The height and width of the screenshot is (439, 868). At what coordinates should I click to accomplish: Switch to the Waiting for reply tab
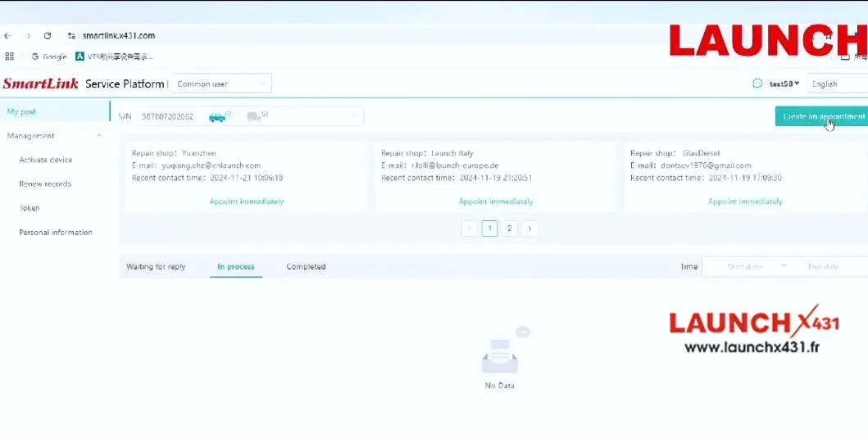[156, 266]
